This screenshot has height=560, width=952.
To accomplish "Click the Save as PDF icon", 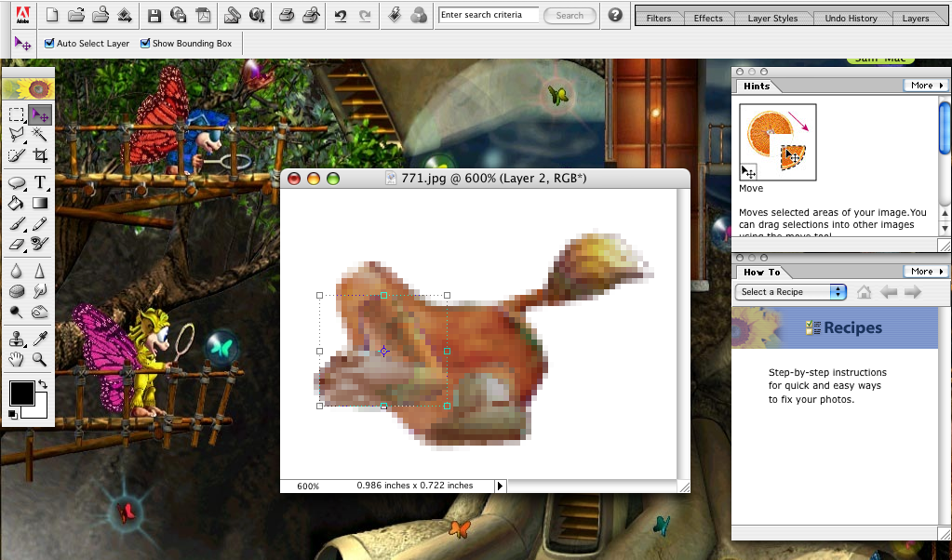I will click(x=204, y=15).
